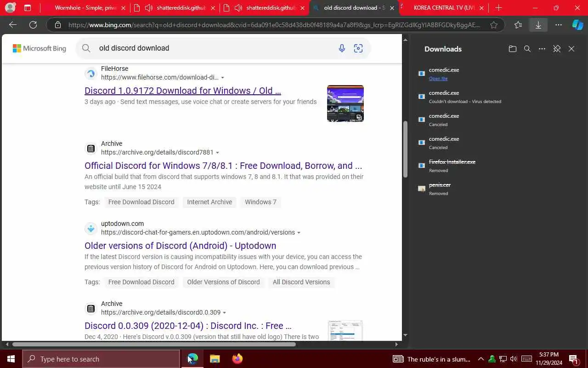588x368 pixels.
Task: Open Microsoft Edge from taskbar
Action: [x=193, y=359]
